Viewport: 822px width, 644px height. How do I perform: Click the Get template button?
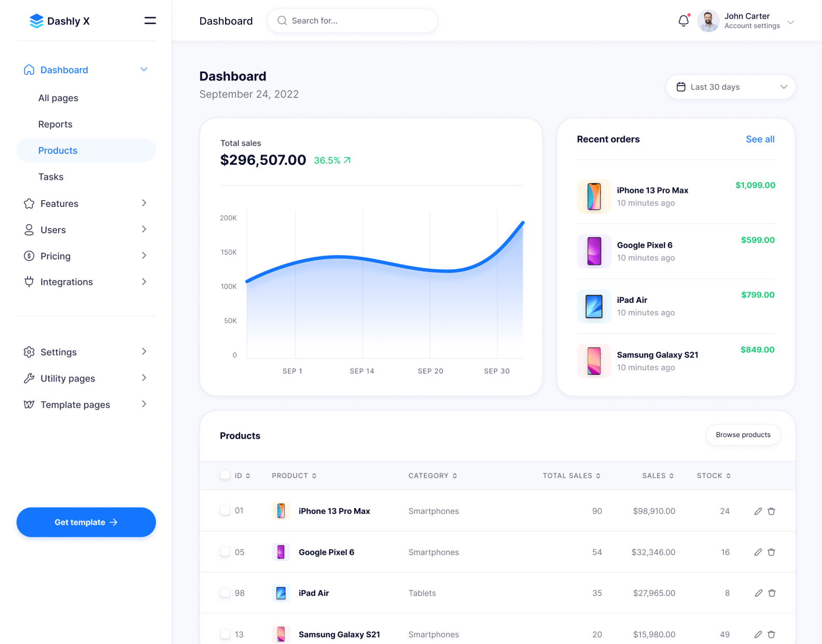point(86,522)
